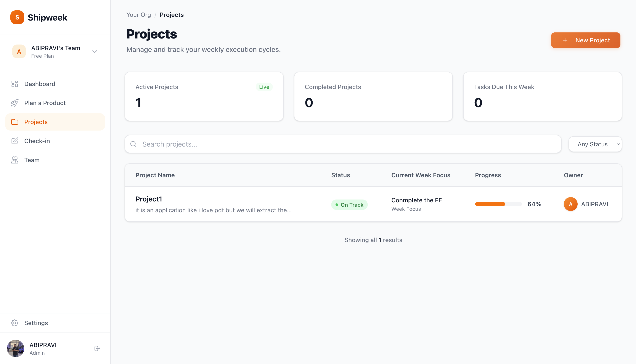Viewport: 636px width, 364px height.
Task: Click the Plan a Product rocket icon
Action: click(15, 103)
